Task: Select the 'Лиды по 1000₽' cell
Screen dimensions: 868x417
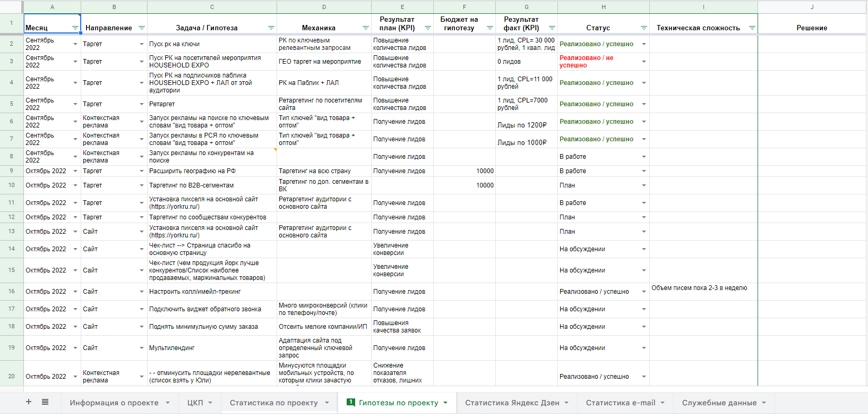Action: [x=527, y=139]
